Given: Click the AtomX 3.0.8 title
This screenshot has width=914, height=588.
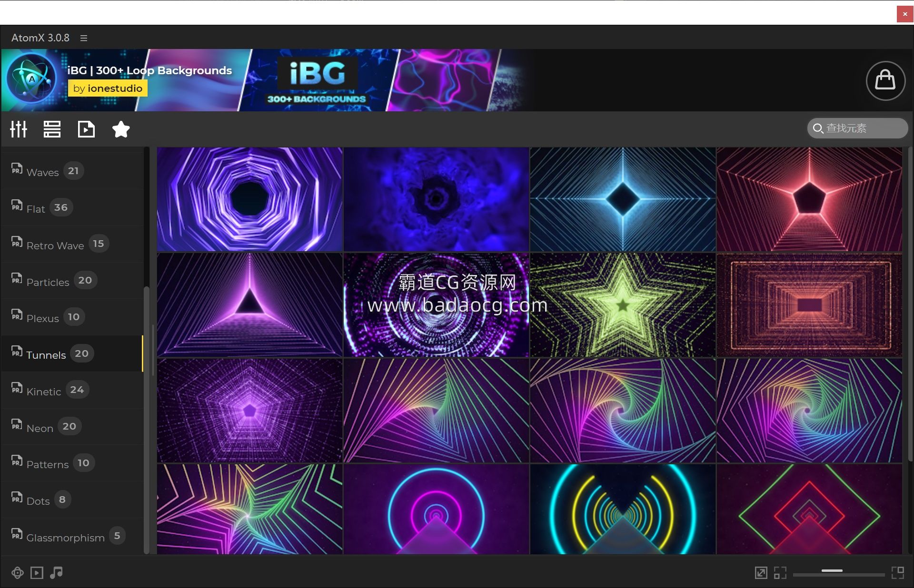Looking at the screenshot, I should click(x=40, y=38).
